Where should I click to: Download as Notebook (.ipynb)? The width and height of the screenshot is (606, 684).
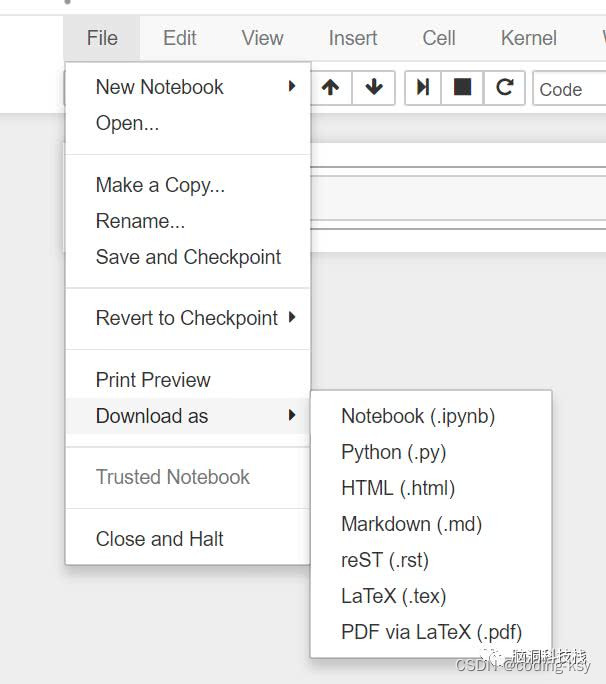(431, 416)
